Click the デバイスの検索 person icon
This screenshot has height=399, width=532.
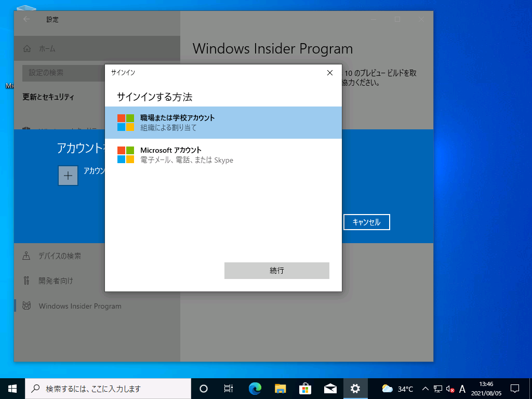(x=26, y=256)
